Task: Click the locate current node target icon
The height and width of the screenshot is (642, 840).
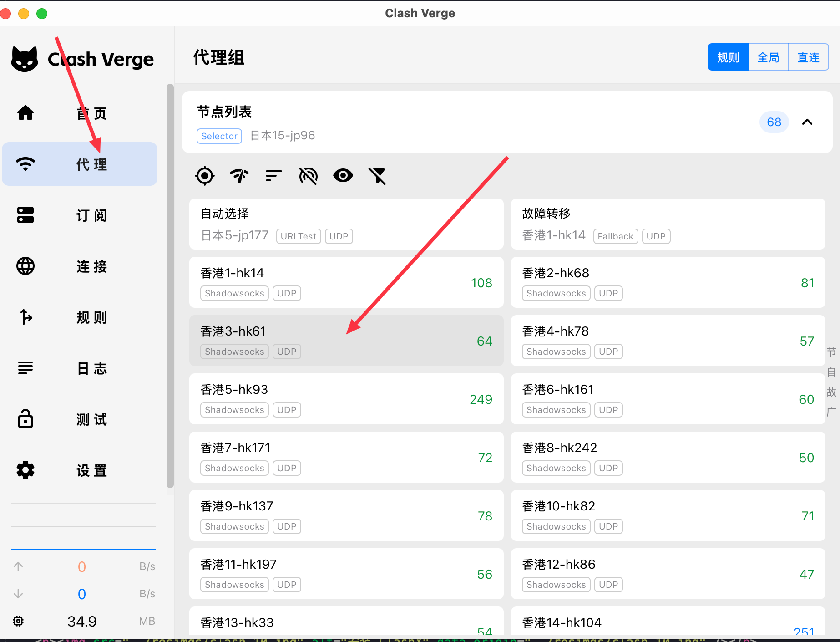Action: tap(205, 176)
